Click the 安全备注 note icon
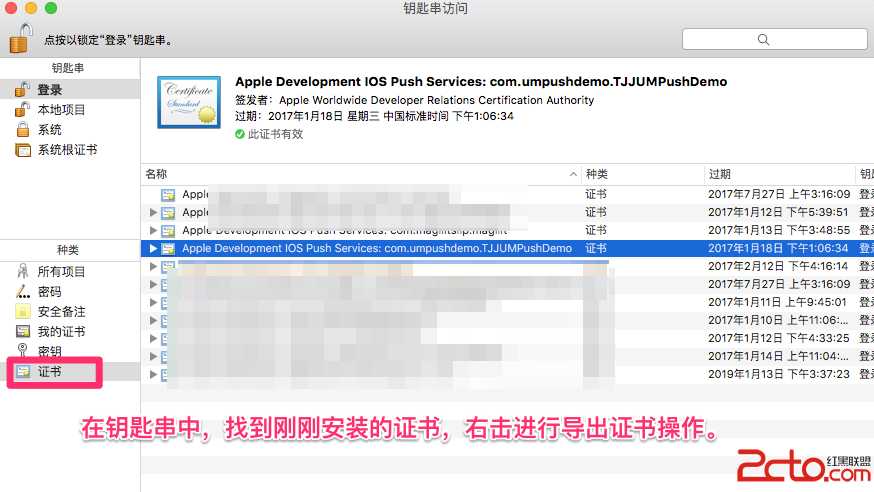The height and width of the screenshot is (492, 874). (23, 311)
